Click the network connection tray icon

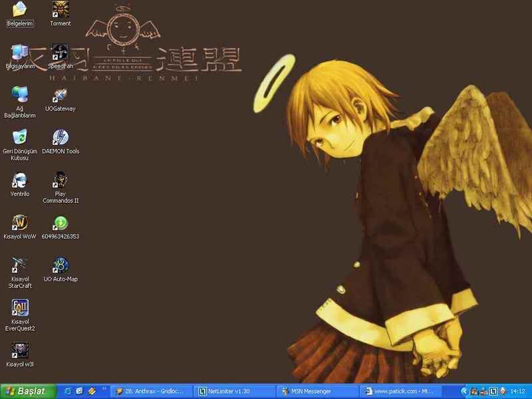484,392
